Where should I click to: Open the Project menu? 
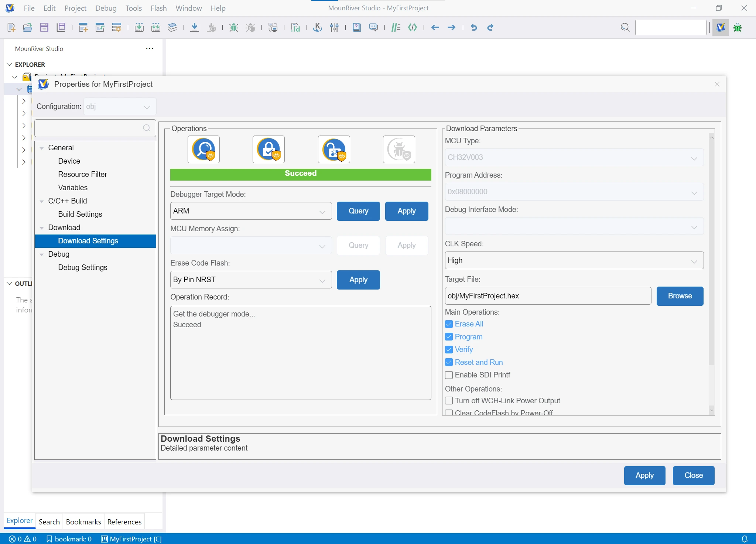pyautogui.click(x=75, y=8)
